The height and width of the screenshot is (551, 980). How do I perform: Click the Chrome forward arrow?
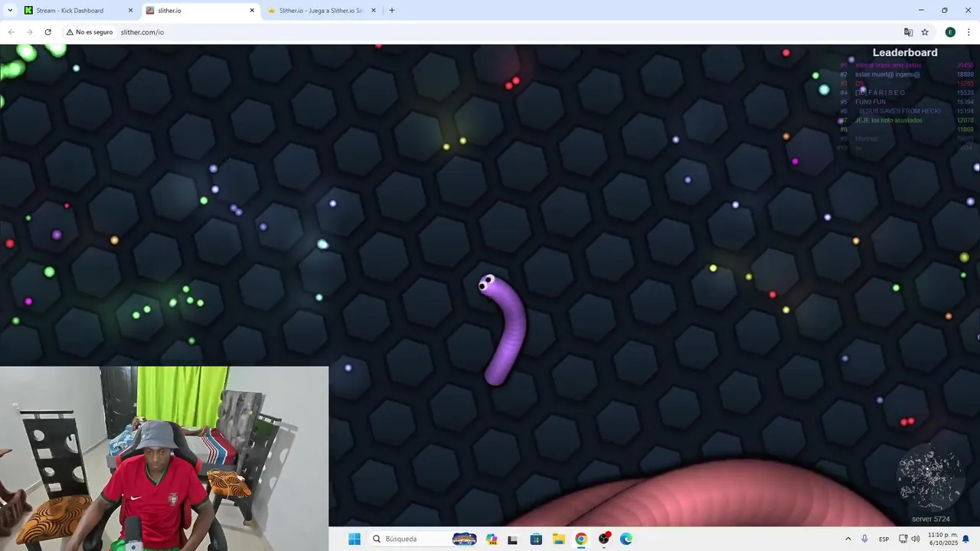tap(29, 32)
